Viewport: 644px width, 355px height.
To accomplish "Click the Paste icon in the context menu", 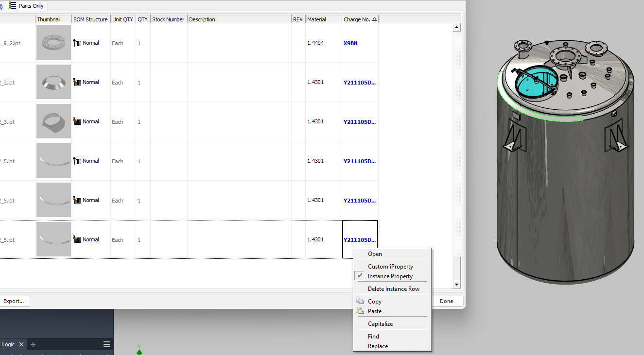I will click(x=360, y=311).
